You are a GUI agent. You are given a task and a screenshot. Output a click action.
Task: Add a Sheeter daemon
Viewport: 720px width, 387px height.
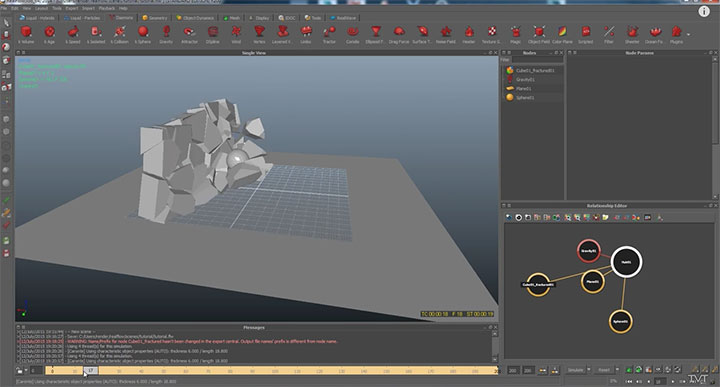tap(632, 34)
